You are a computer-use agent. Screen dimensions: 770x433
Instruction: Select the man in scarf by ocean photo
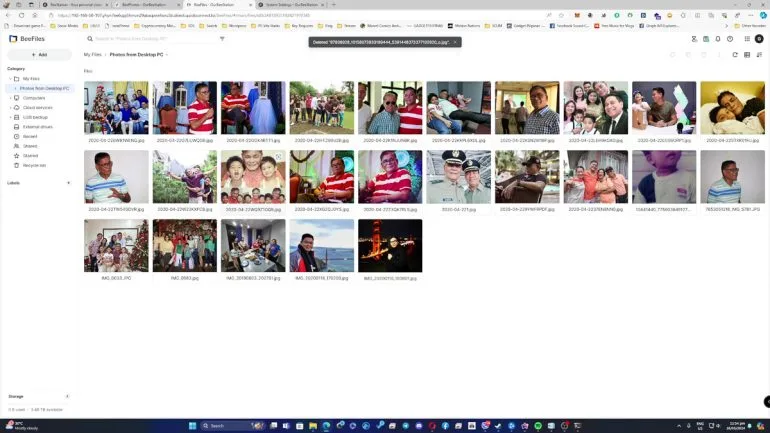click(x=322, y=245)
